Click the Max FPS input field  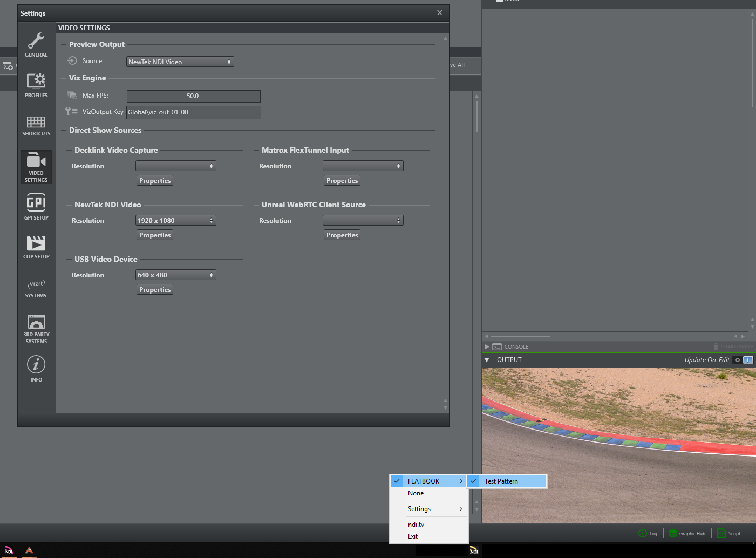pyautogui.click(x=193, y=96)
